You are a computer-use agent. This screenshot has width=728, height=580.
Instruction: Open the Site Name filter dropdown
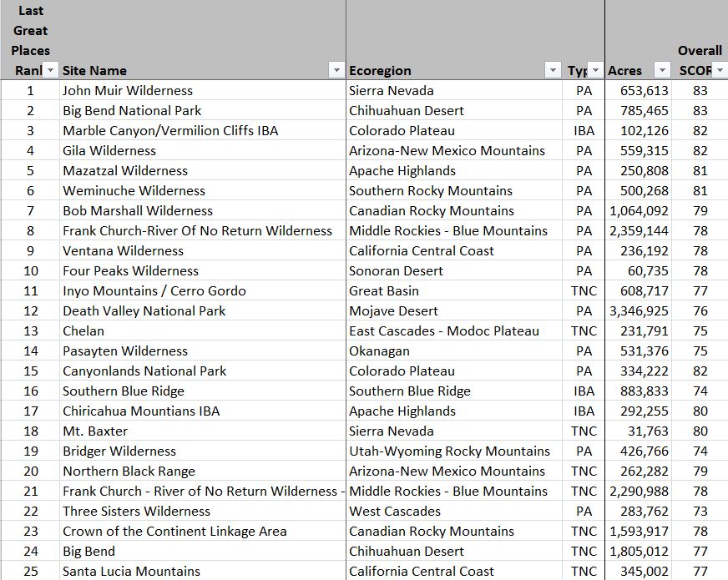(x=336, y=71)
